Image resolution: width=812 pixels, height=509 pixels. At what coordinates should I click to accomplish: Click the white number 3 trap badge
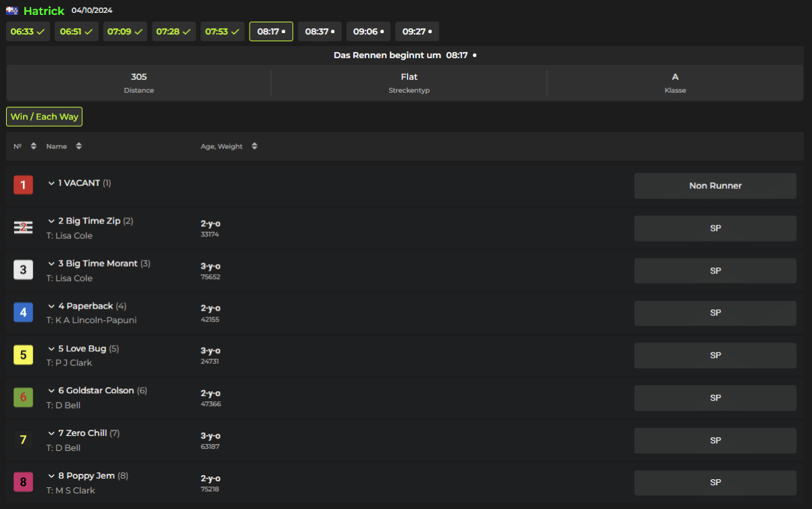(23, 270)
